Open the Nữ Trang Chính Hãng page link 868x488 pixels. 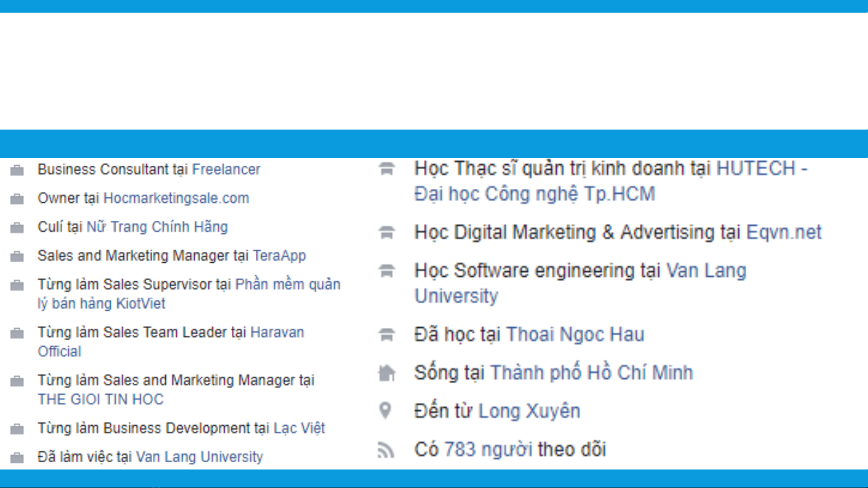tap(157, 227)
